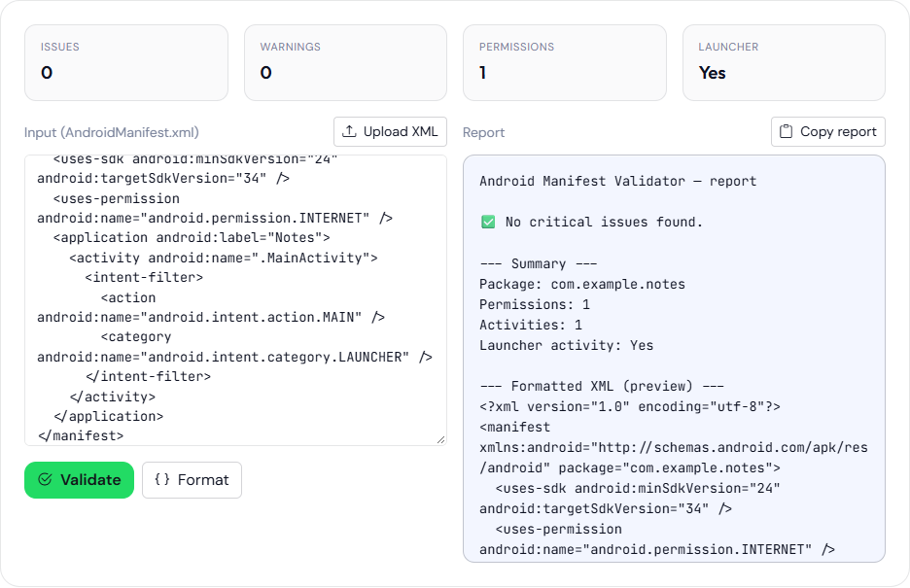Screen dimensions: 910x588
Task: Click 'android.intent.category.LAUNCHER' line in input
Action: [x=234, y=358]
